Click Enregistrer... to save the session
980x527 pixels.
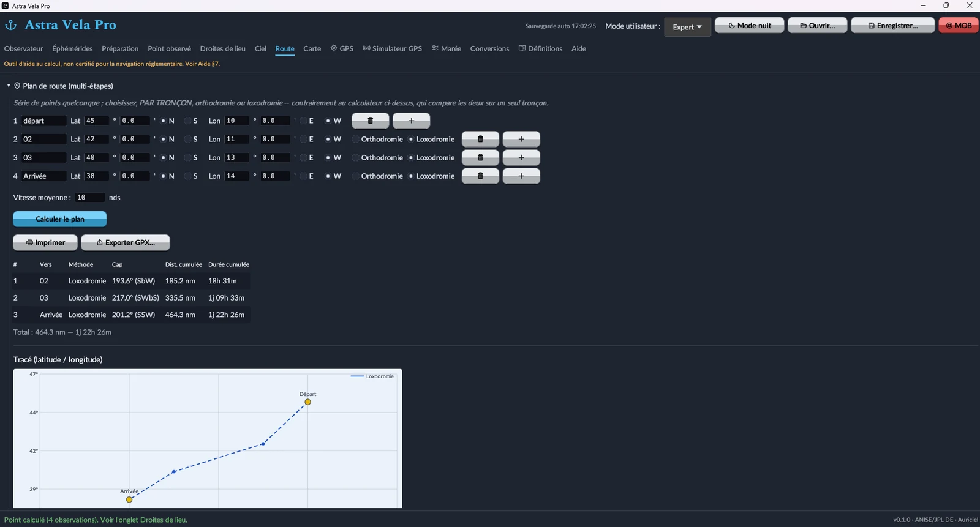[892, 26]
